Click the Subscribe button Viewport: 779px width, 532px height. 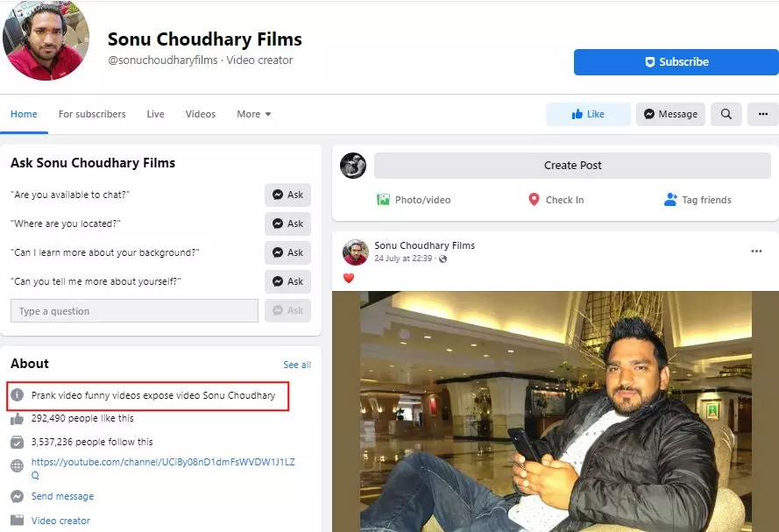(x=676, y=62)
